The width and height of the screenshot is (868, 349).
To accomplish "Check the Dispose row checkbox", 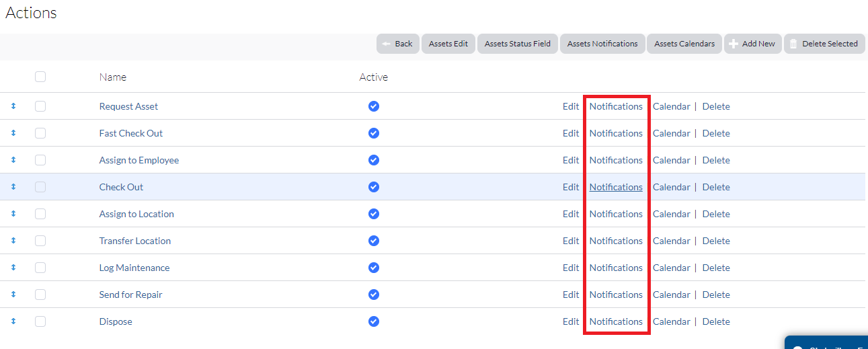I will click(x=40, y=321).
